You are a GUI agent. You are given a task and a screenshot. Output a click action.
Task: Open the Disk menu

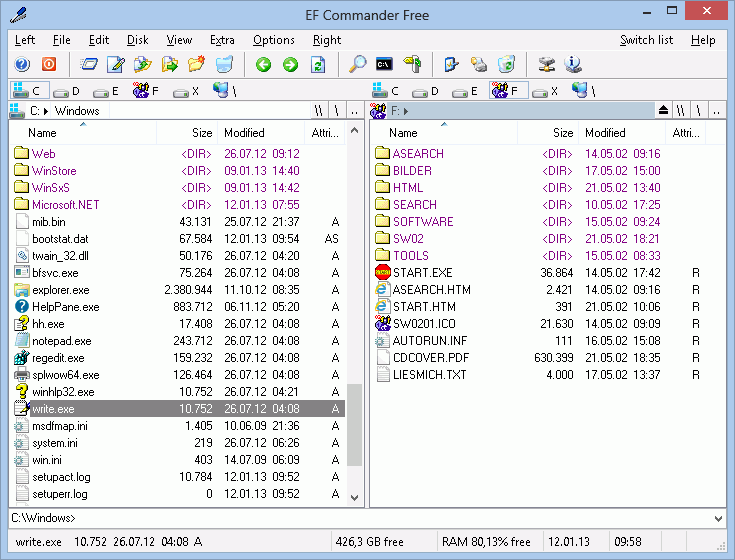click(x=137, y=40)
